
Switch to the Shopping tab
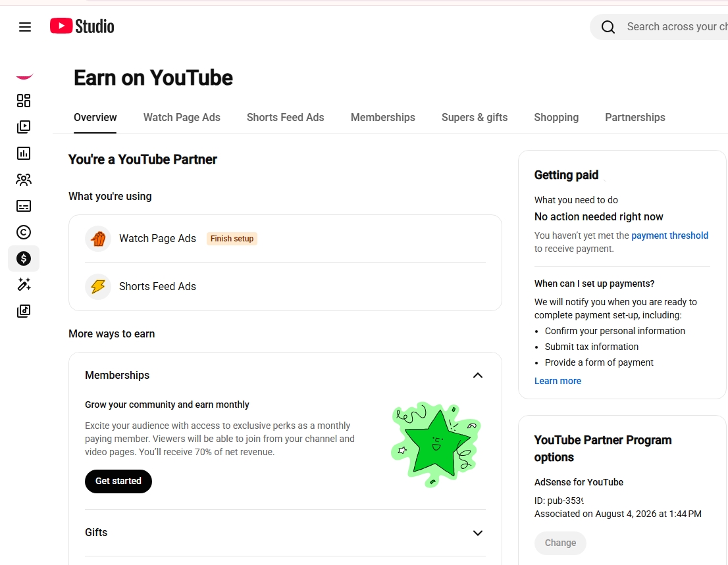pos(556,117)
